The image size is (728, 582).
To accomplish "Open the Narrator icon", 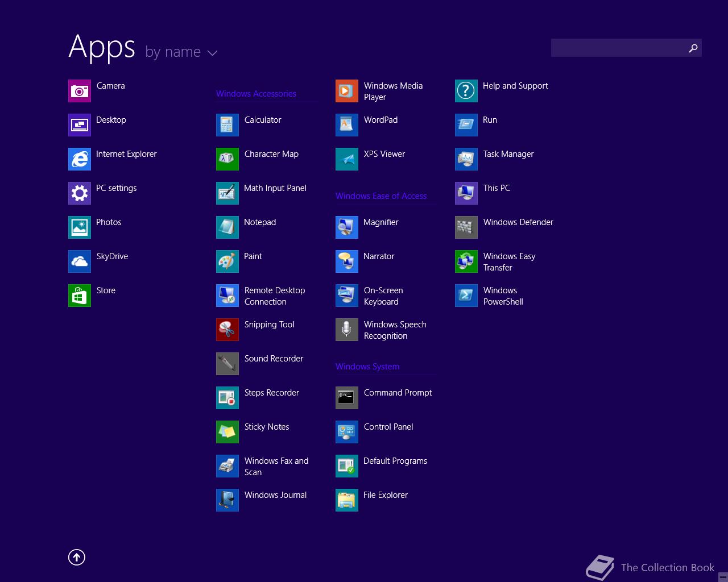I will (347, 261).
